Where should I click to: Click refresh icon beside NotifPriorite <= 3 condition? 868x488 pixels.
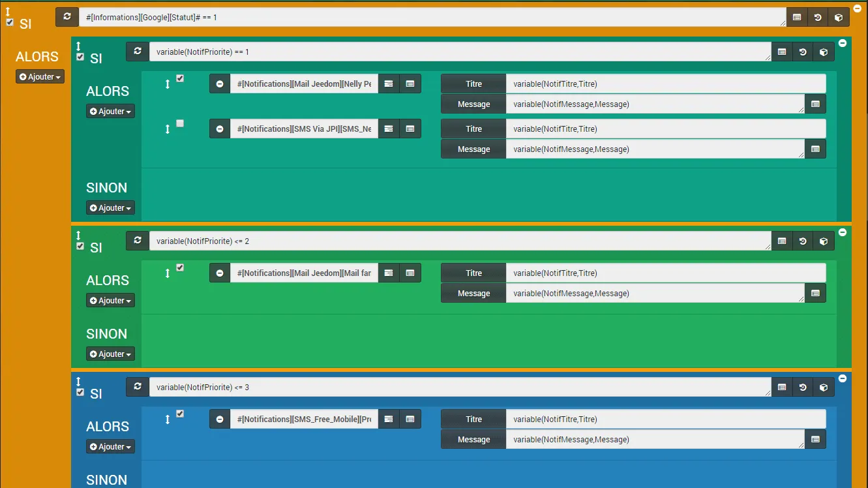click(138, 387)
